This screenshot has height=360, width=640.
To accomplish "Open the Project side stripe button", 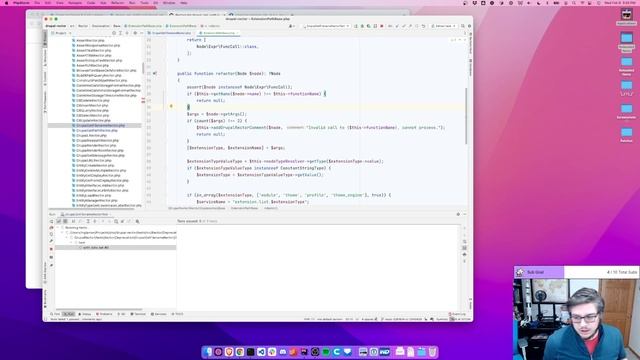I will click(45, 38).
